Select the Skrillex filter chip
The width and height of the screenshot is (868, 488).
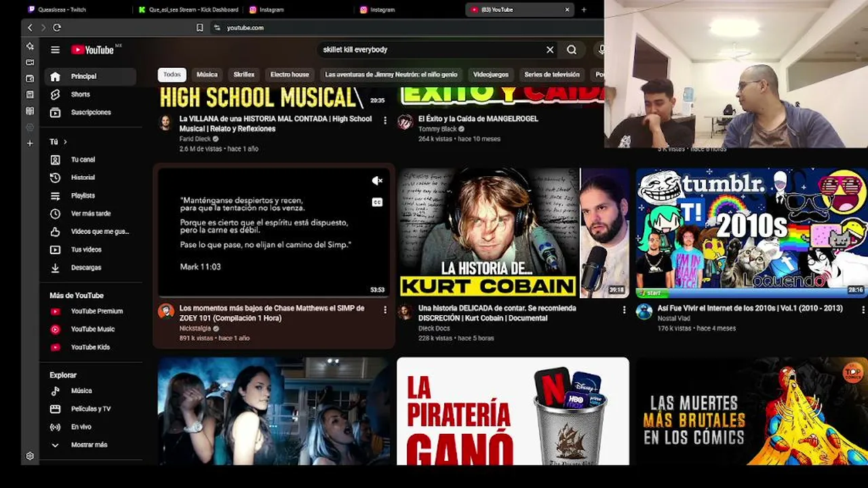click(x=244, y=75)
